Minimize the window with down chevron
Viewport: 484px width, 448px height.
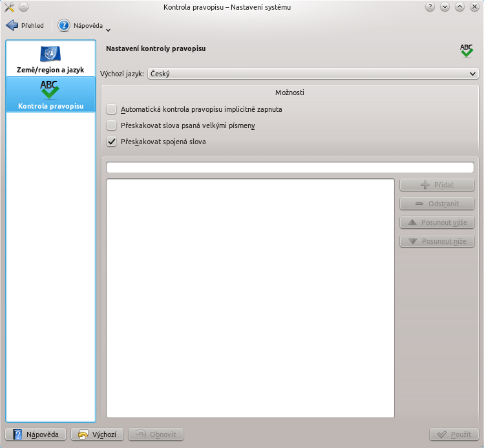(445, 7)
